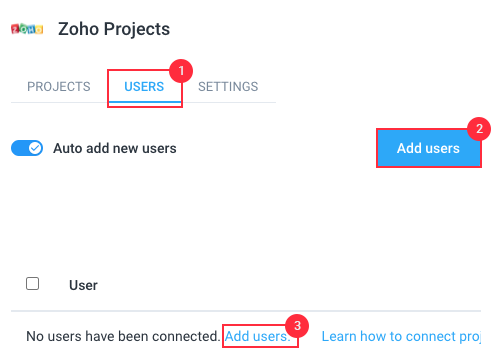Click the Zoho Projects title text
This screenshot has height=364, width=491.
(x=114, y=29)
